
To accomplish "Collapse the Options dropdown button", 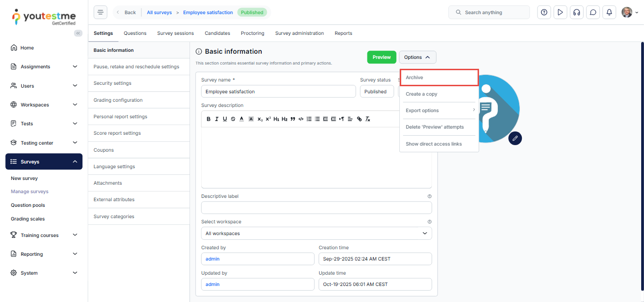I will [x=417, y=57].
